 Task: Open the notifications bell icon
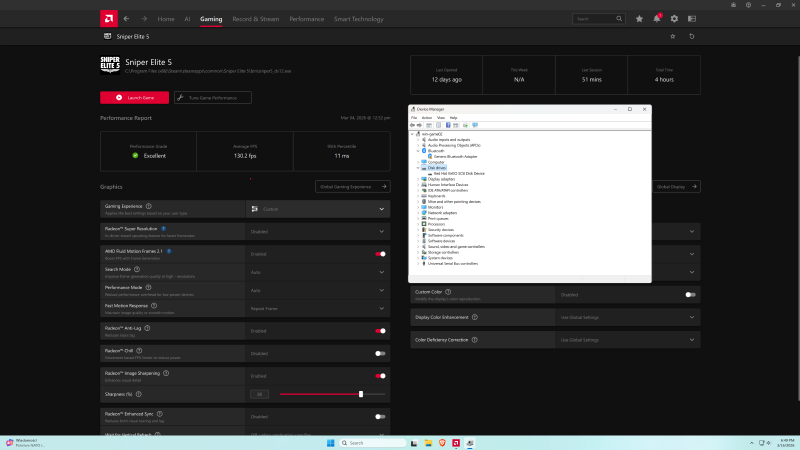657,18
